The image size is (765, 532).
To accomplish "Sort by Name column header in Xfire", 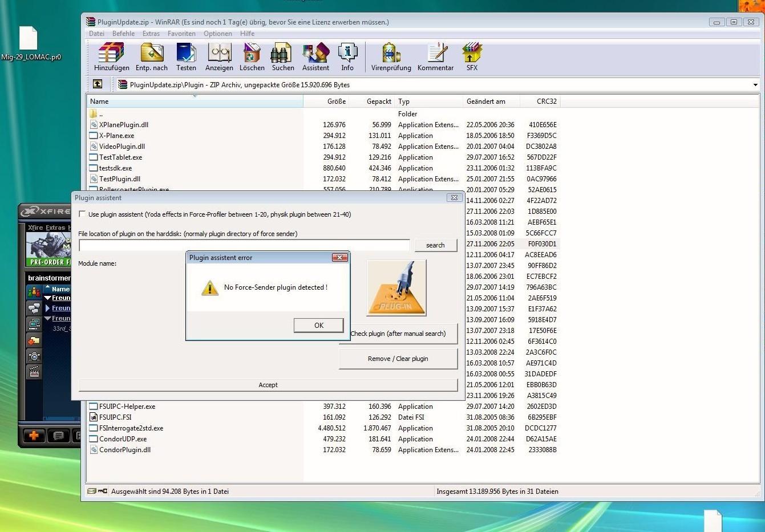I will pos(60,289).
